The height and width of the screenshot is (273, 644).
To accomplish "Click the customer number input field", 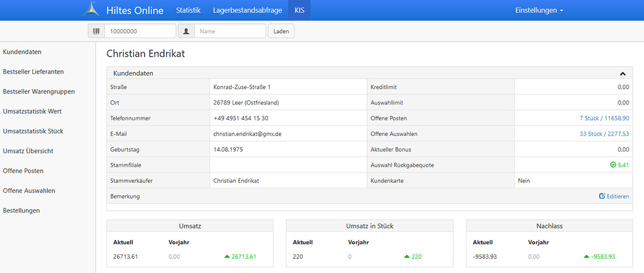I will (x=140, y=31).
